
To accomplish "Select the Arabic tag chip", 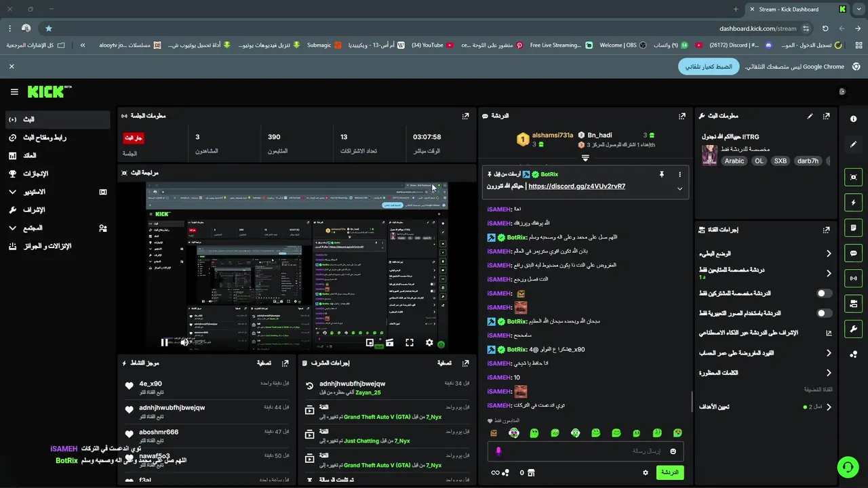I will 734,161.
